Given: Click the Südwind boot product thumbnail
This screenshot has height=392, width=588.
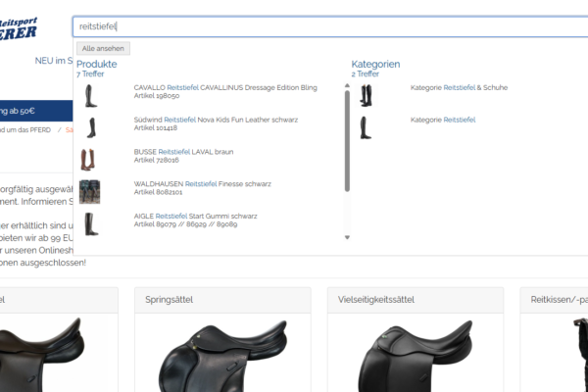Looking at the screenshot, I should click(91, 127).
